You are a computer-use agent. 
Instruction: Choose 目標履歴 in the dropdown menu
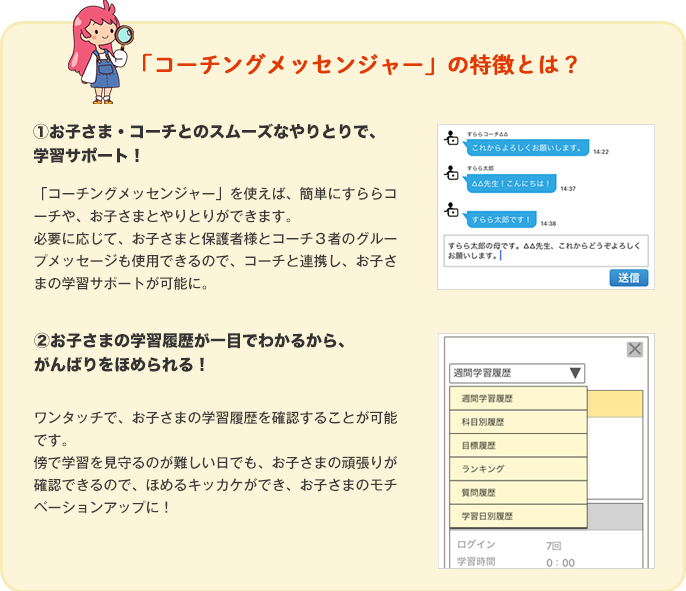click(x=518, y=445)
